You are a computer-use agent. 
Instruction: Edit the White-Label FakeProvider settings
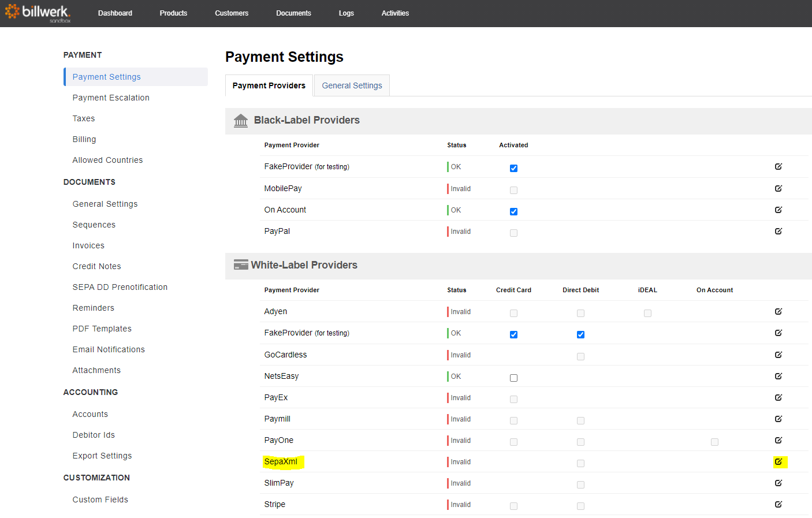click(x=779, y=333)
